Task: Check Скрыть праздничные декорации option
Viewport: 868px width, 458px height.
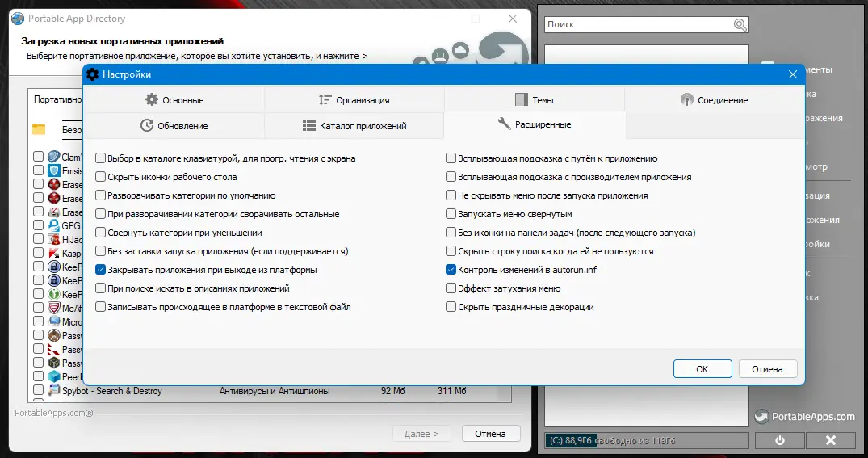Action: click(x=451, y=307)
